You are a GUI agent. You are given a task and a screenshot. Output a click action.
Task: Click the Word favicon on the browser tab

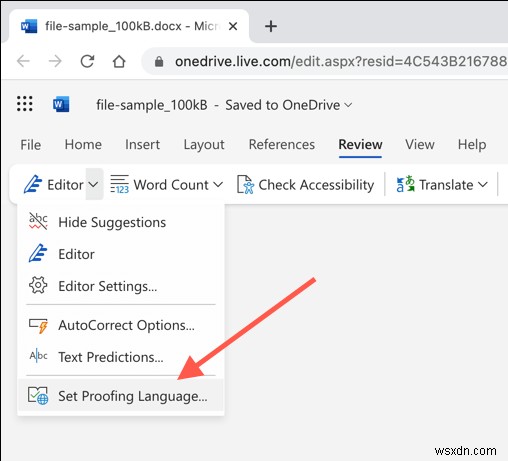[29, 26]
